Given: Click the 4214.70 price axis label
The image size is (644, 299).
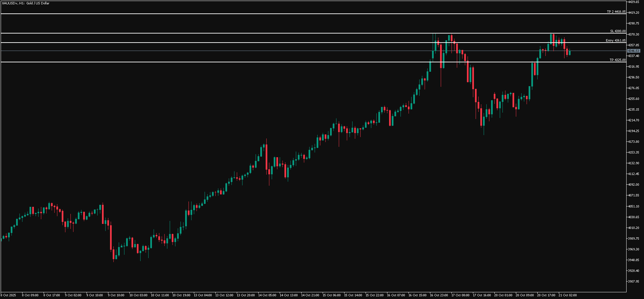Looking at the screenshot, I should point(633,120).
